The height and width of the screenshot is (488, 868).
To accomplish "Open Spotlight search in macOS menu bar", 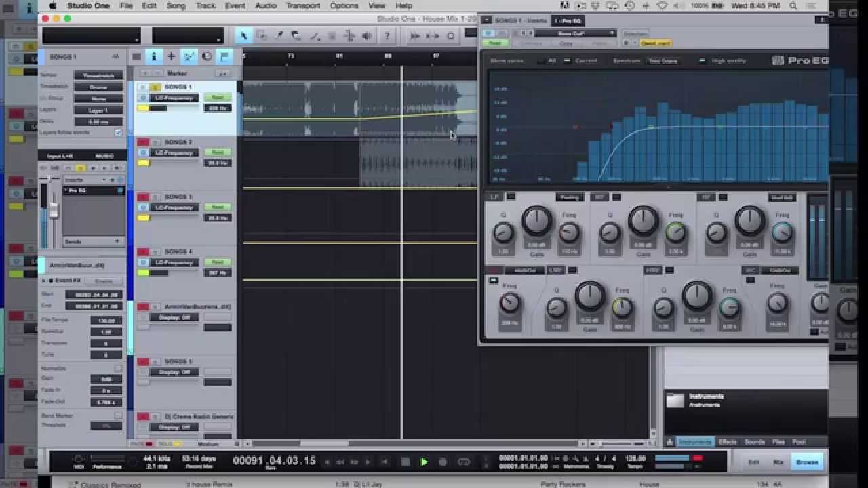I will pyautogui.click(x=793, y=6).
